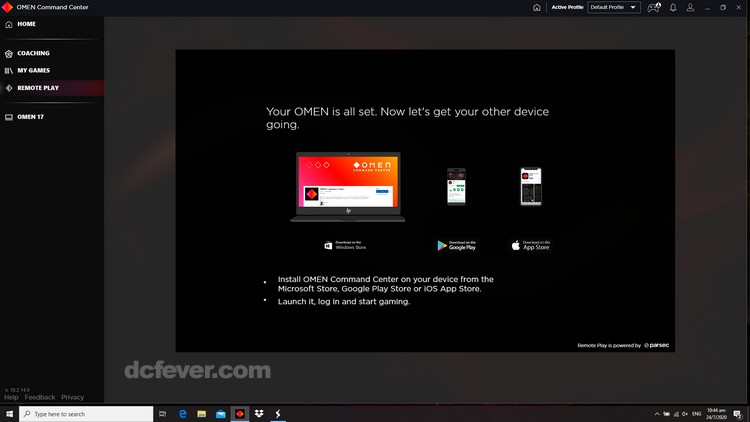Viewport: 750px width, 422px height.
Task: Open File Explorer from taskbar
Action: pos(201,414)
